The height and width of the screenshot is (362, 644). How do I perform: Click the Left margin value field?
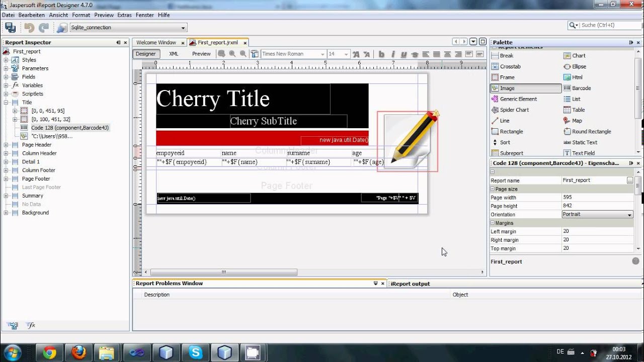pyautogui.click(x=597, y=231)
